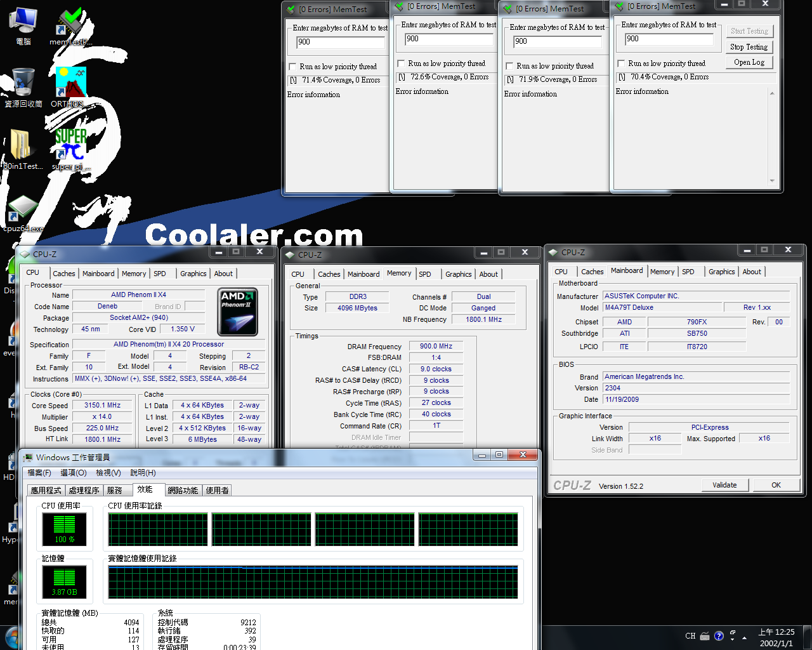Select the ORTHOS desktop shortcut

70,88
